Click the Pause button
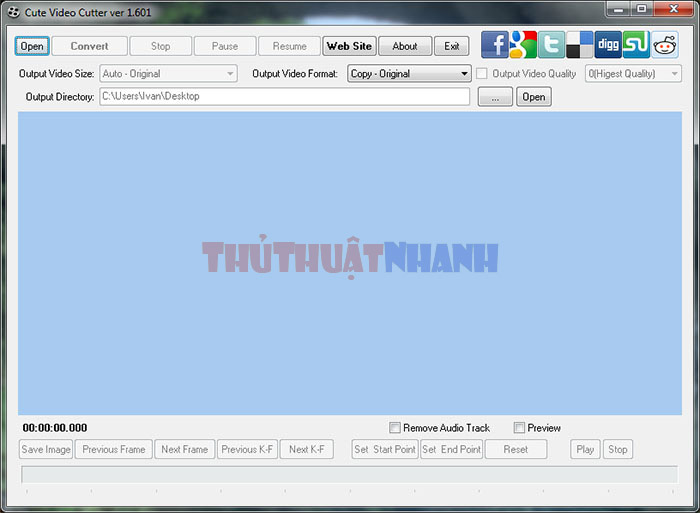 [x=225, y=46]
